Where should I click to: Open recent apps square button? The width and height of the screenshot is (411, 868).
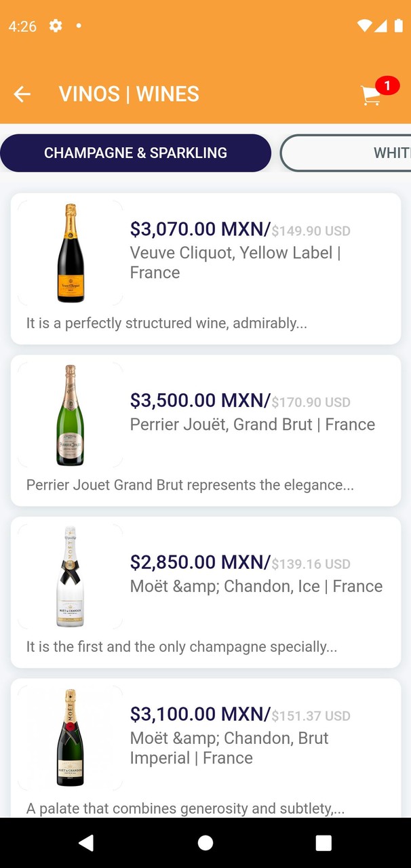(x=324, y=843)
